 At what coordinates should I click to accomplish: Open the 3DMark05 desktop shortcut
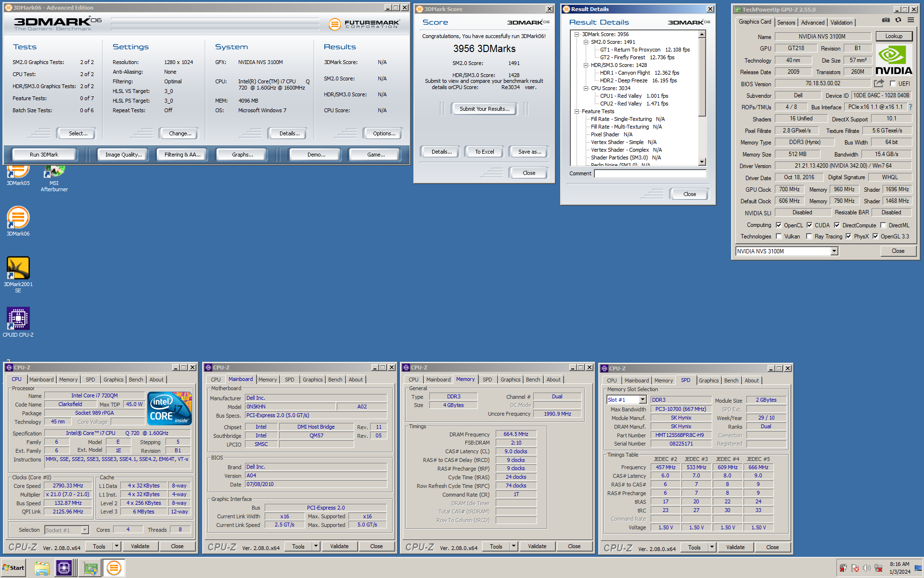(x=18, y=176)
